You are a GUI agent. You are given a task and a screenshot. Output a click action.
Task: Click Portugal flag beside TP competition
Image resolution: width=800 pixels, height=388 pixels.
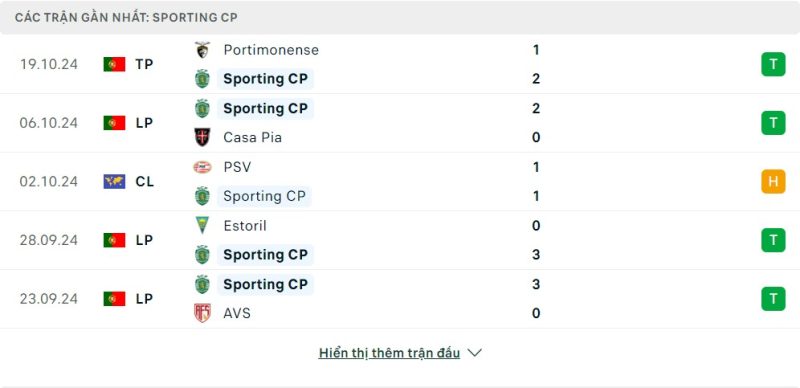(114, 64)
